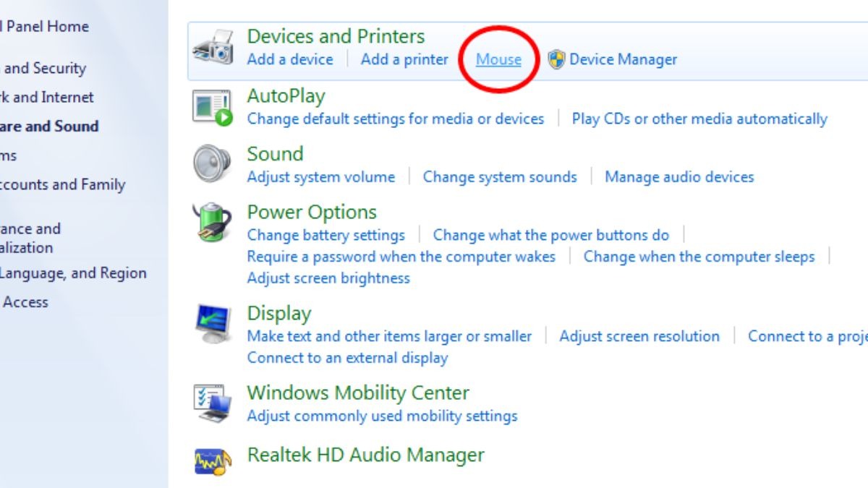Click the Realtek HD Audio Manager icon

213,461
